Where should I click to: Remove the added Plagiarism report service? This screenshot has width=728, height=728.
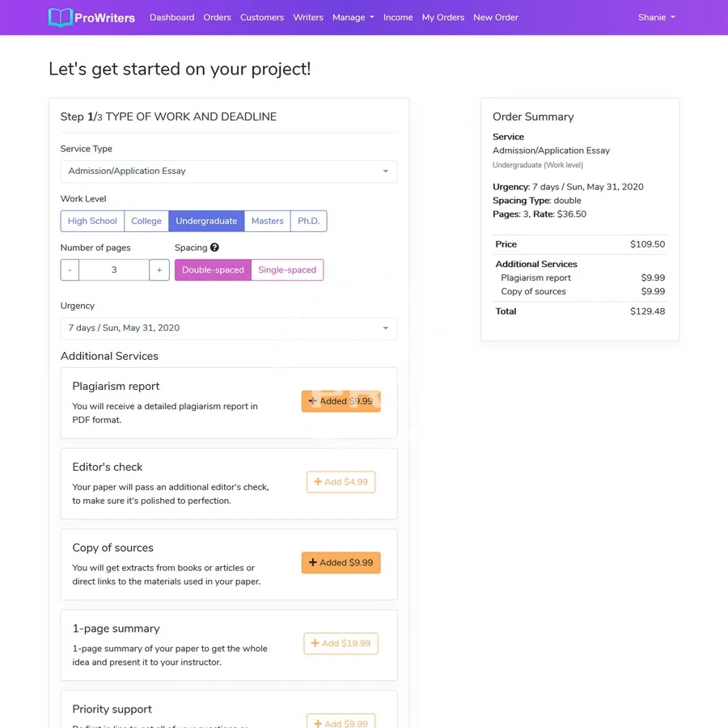tap(341, 401)
